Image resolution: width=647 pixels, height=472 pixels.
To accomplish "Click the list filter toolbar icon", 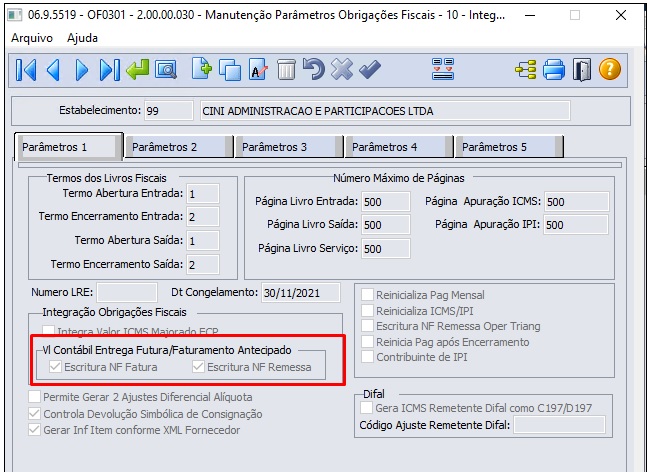I will point(443,69).
